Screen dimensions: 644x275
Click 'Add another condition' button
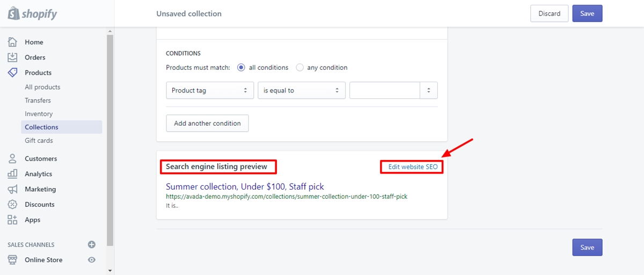207,123
